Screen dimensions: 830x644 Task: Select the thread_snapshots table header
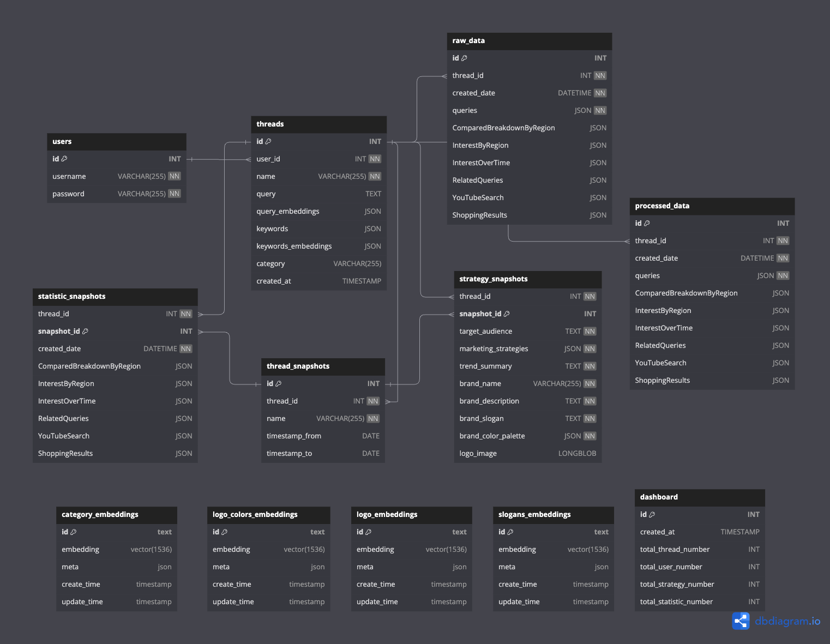pos(323,366)
